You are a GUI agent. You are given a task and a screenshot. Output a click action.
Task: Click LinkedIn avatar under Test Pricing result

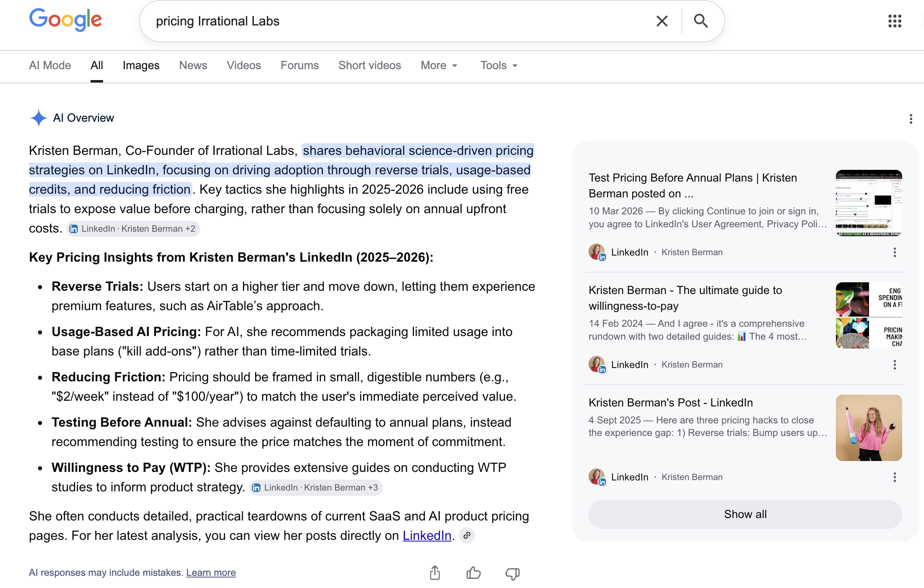pos(597,252)
